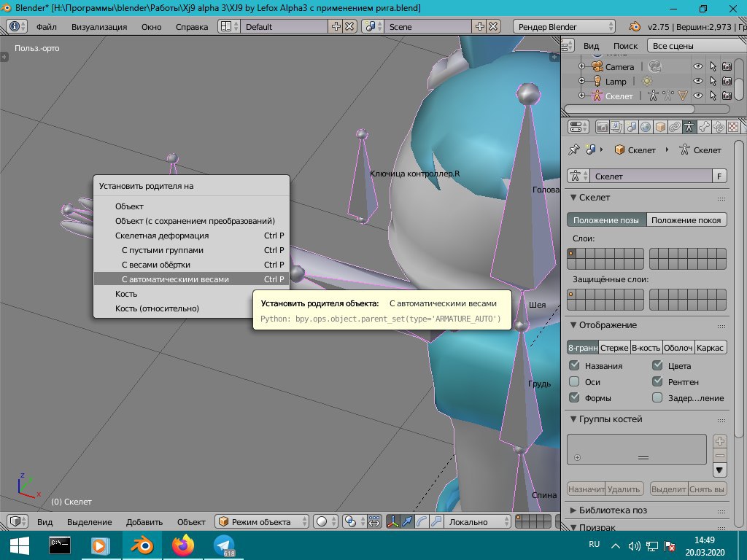Collapse the Отображение panel

coord(574,325)
